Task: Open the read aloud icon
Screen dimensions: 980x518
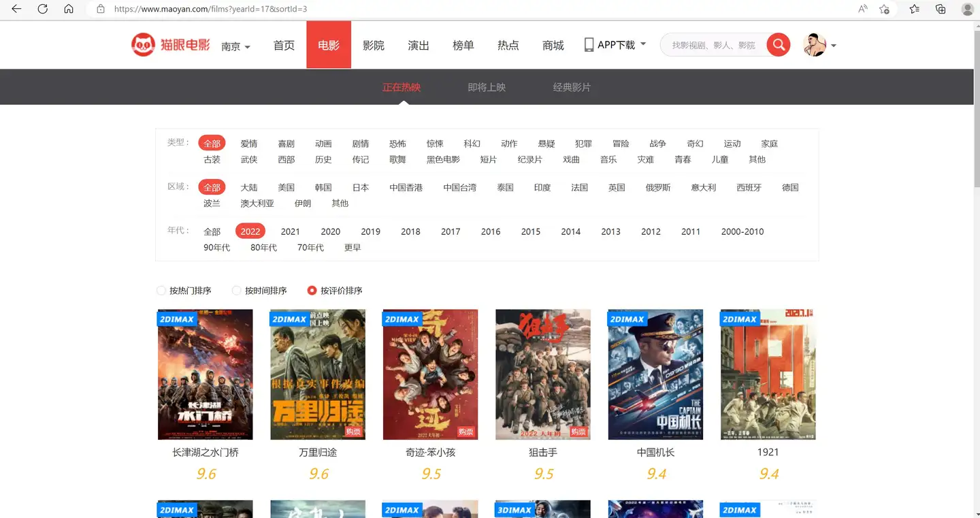Action: coord(863,9)
